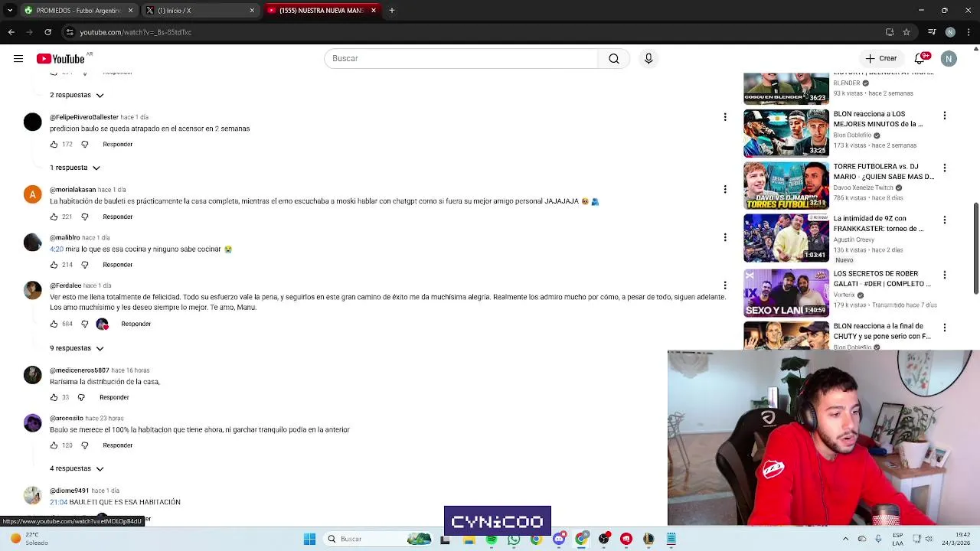Expand 1 respuesta under FelipeRiveroBallester comment

click(75, 168)
